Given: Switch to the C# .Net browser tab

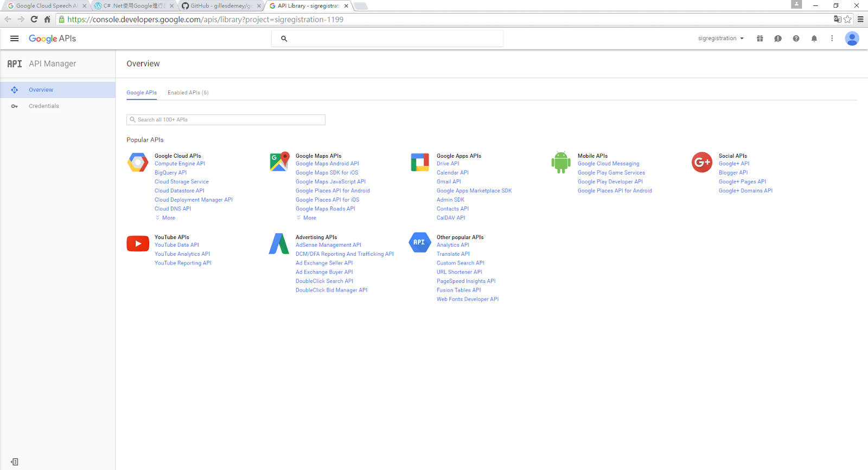Looking at the screenshot, I should pos(134,6).
